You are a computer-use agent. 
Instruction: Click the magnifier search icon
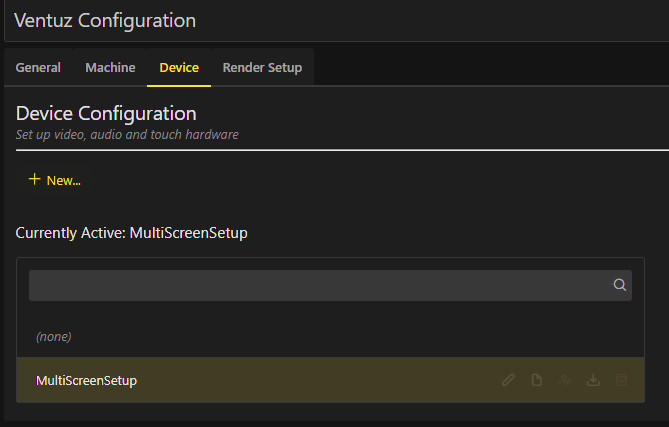620,285
